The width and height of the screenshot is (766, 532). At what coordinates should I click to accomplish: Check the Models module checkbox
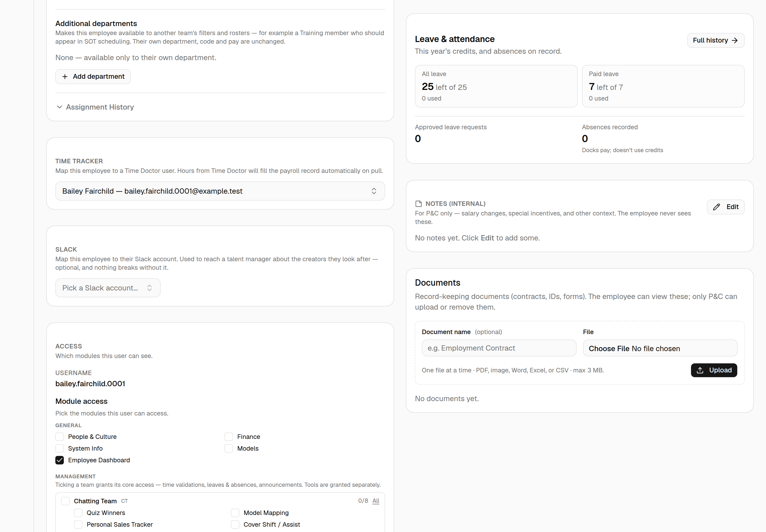click(229, 448)
